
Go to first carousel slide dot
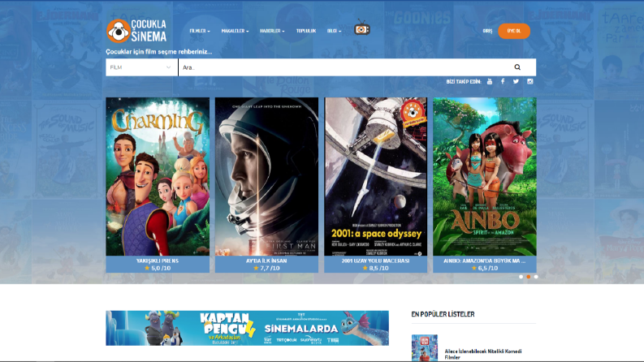click(521, 277)
